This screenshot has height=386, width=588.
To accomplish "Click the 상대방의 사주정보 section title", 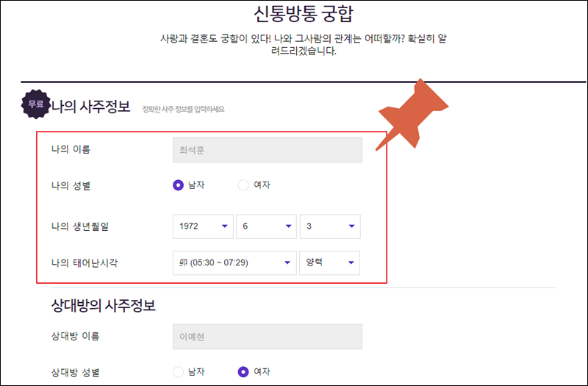I will click(x=103, y=305).
